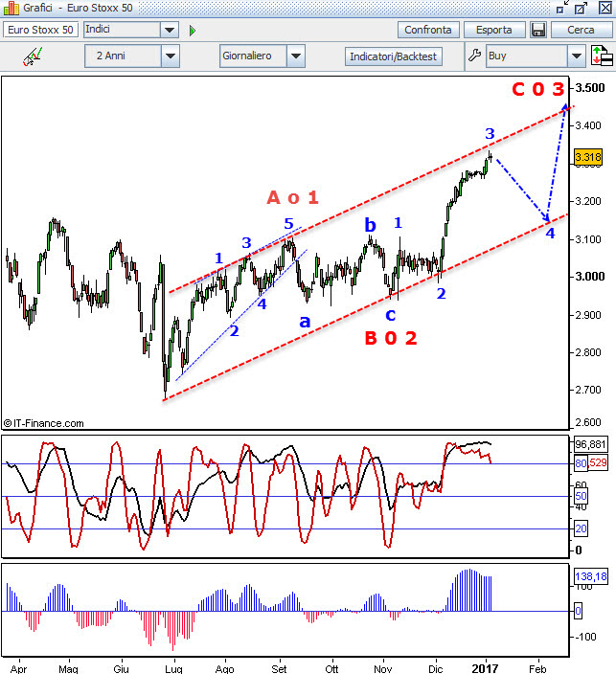Screen dimensions: 616x674
Task: Click the yellow 3.318 current price label
Action: coord(588,157)
